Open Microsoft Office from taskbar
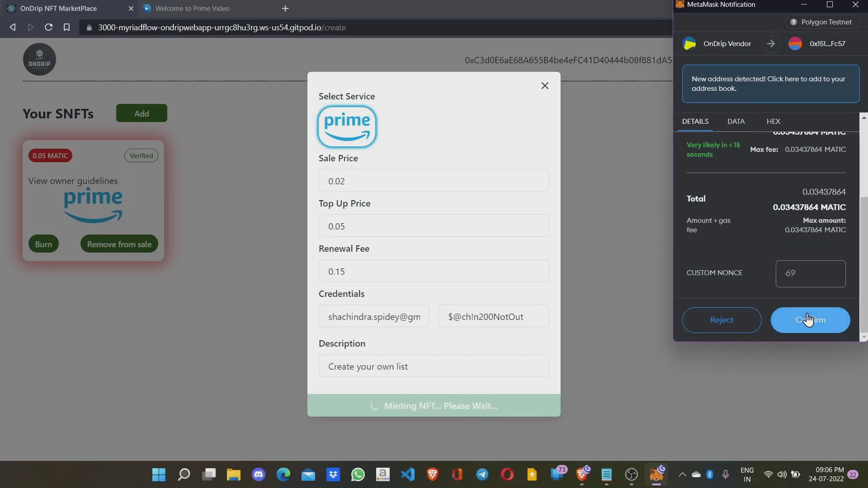The width and height of the screenshot is (868, 488). (457, 474)
